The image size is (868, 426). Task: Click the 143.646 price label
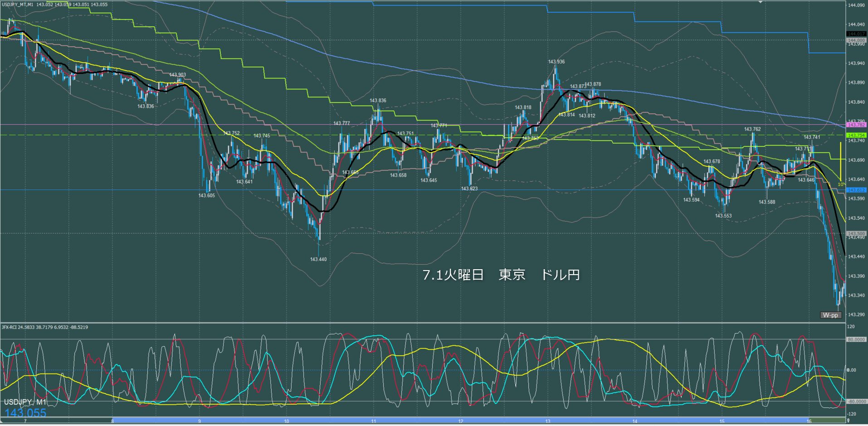[806, 180]
